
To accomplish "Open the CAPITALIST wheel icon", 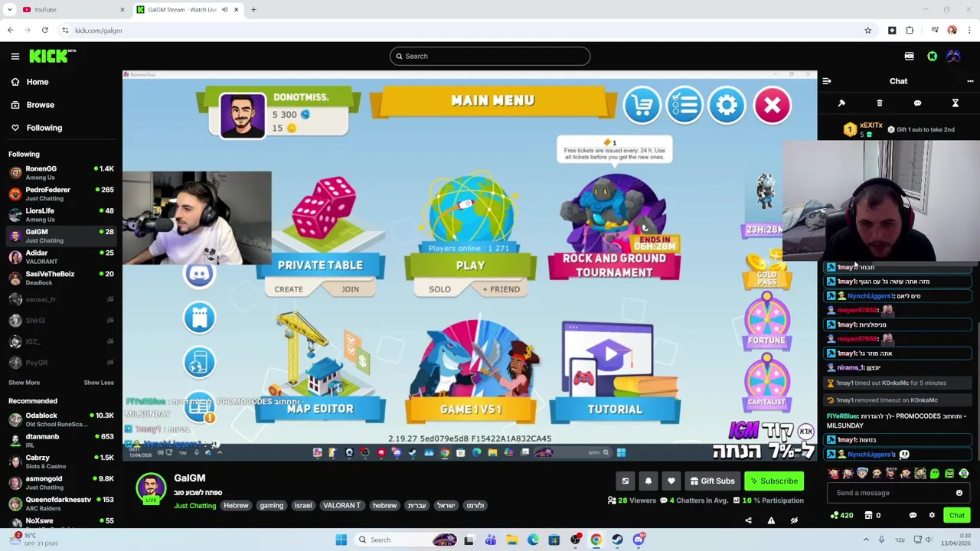I will pyautogui.click(x=767, y=383).
